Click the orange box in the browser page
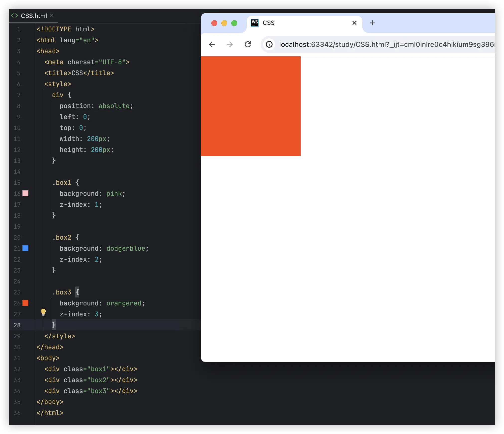The width and height of the screenshot is (504, 434). coord(251,106)
